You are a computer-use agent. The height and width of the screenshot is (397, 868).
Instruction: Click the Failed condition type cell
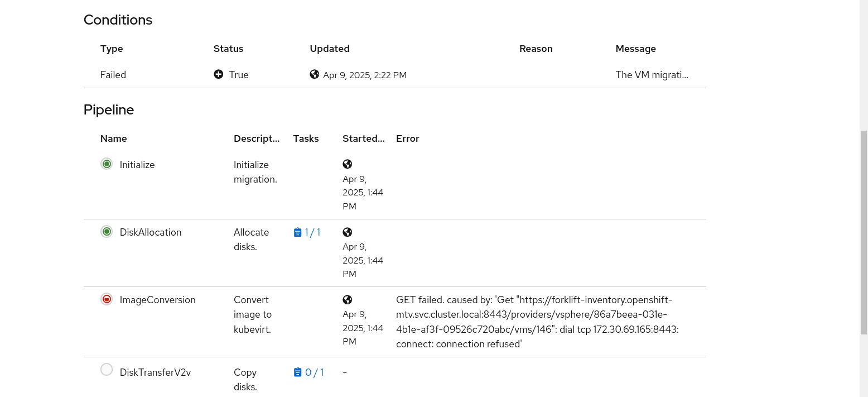113,75
